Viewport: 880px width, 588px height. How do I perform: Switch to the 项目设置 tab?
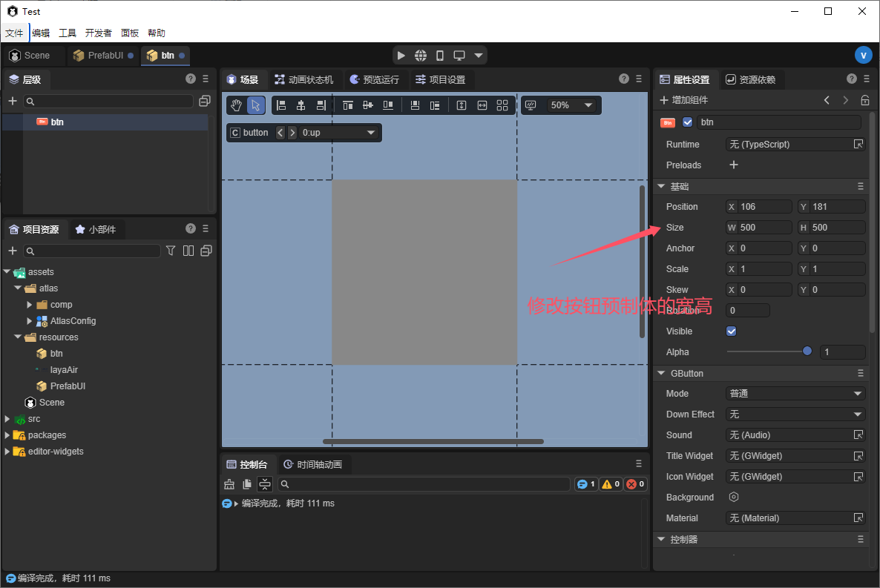tap(440, 79)
